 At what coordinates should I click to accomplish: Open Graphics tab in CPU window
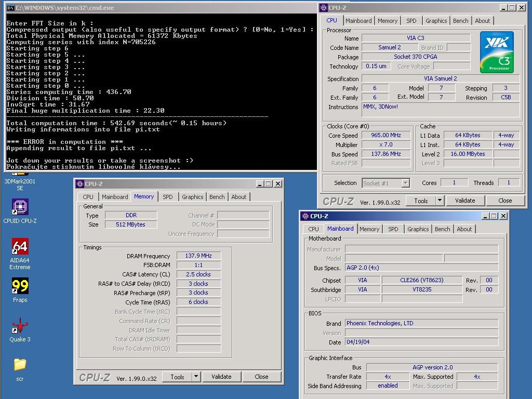click(x=436, y=21)
